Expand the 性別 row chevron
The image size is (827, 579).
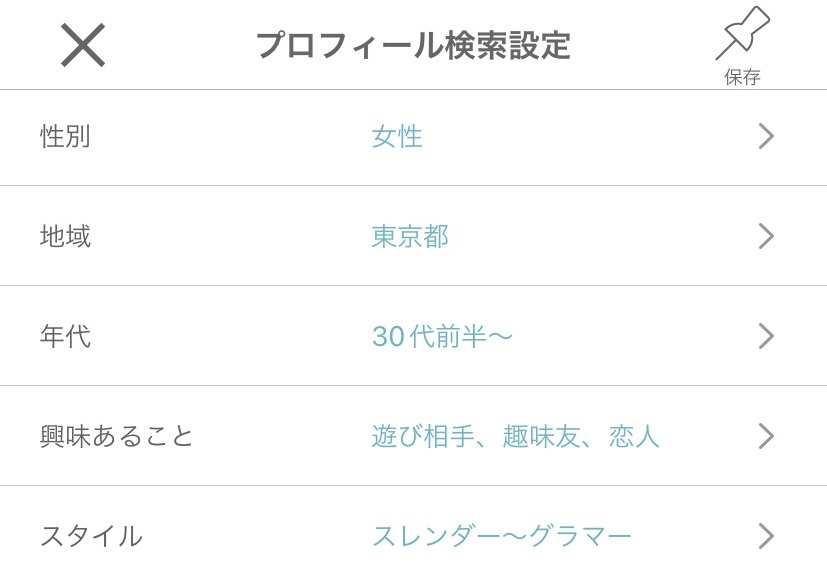(x=766, y=136)
